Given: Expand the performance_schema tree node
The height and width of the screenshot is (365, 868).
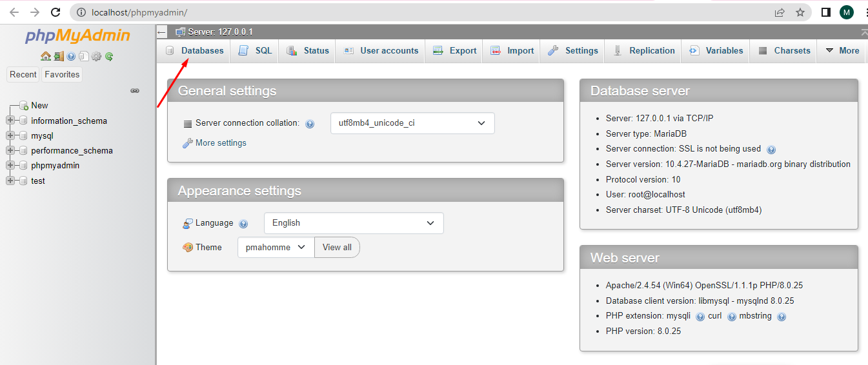Looking at the screenshot, I should pos(10,150).
